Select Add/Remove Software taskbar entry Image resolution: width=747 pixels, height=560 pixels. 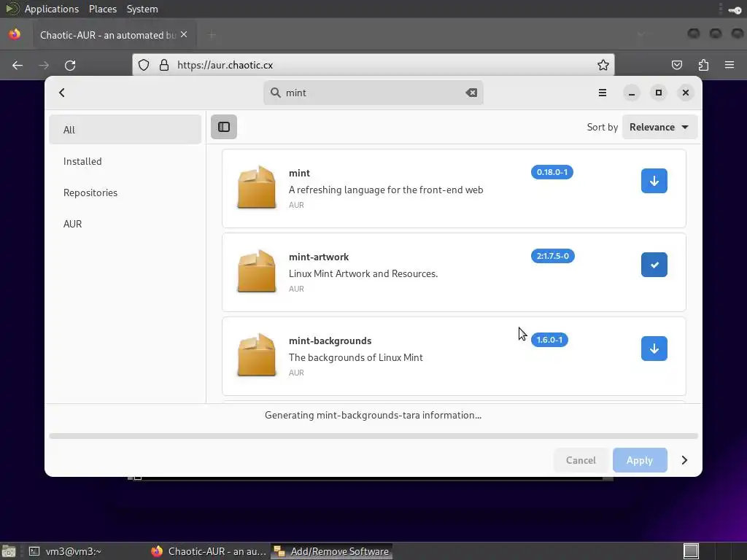pos(332,551)
